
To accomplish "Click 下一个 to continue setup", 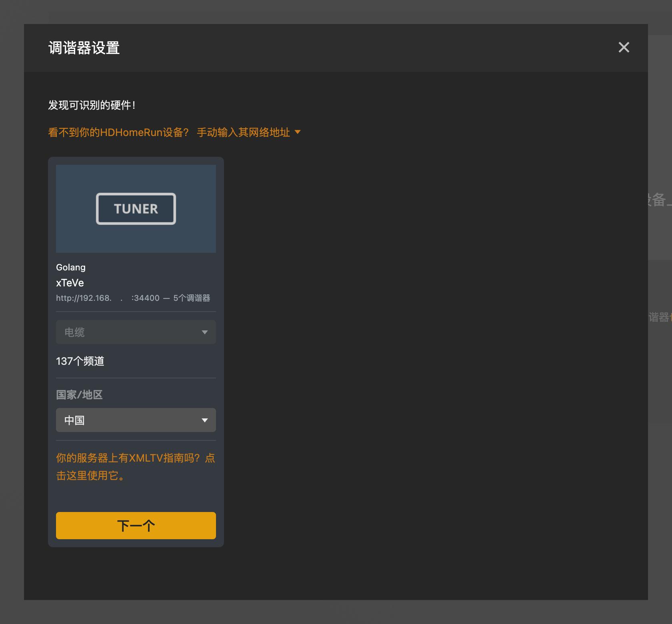I will (x=136, y=525).
